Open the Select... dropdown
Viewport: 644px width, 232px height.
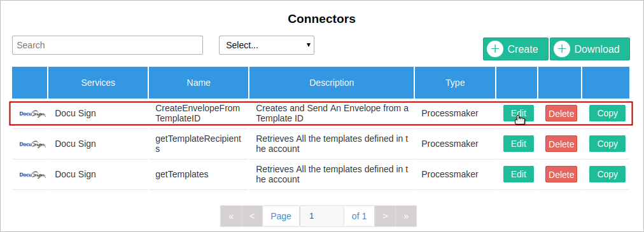click(x=267, y=45)
